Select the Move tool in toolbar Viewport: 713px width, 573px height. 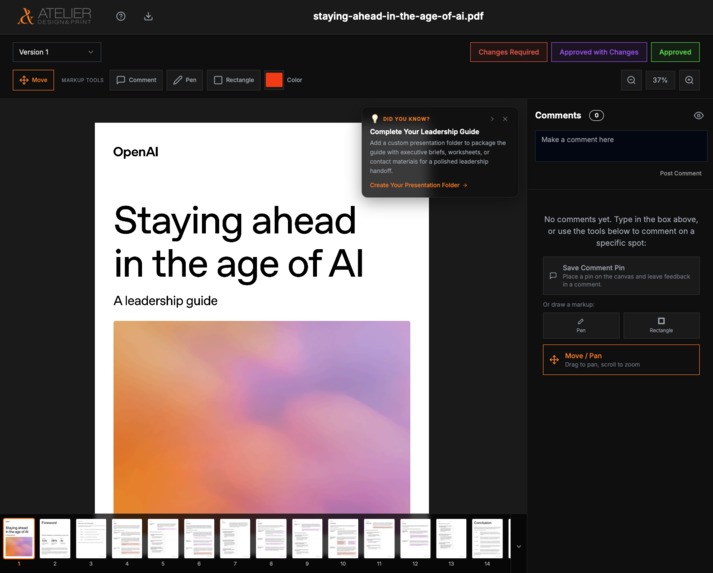coord(33,80)
